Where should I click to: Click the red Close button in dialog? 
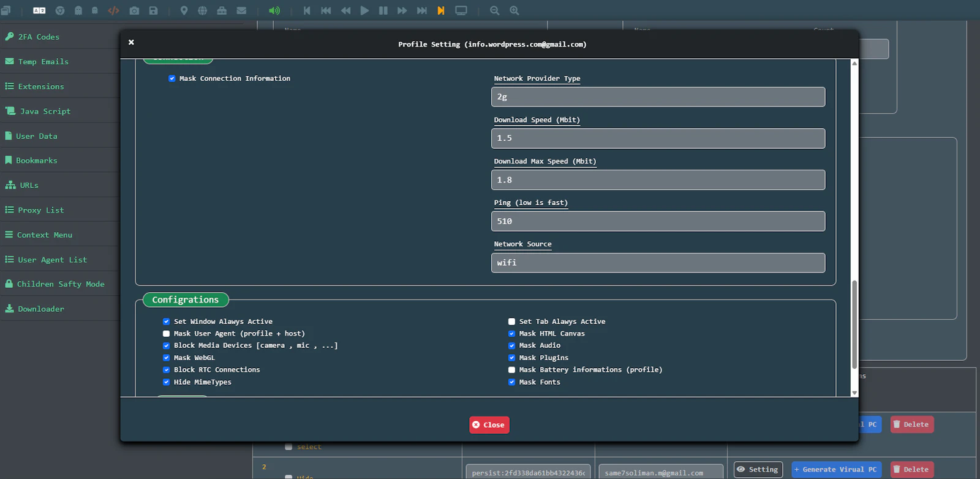(x=489, y=425)
